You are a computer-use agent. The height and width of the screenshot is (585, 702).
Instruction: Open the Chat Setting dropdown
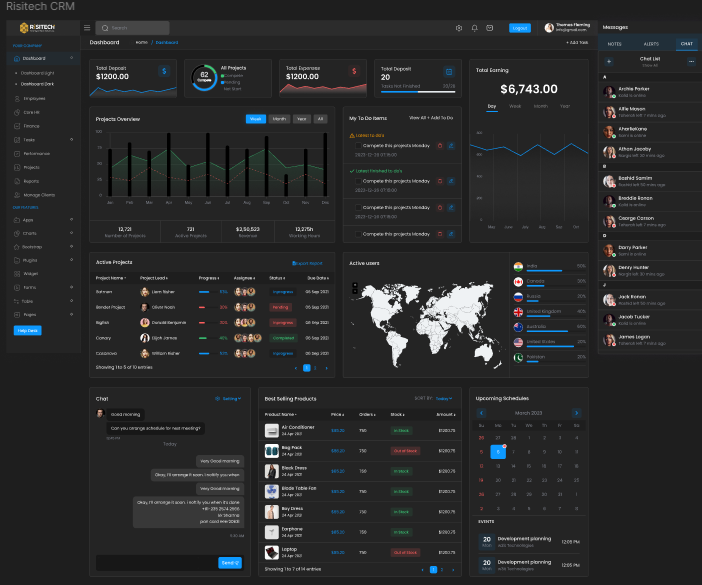click(232, 398)
